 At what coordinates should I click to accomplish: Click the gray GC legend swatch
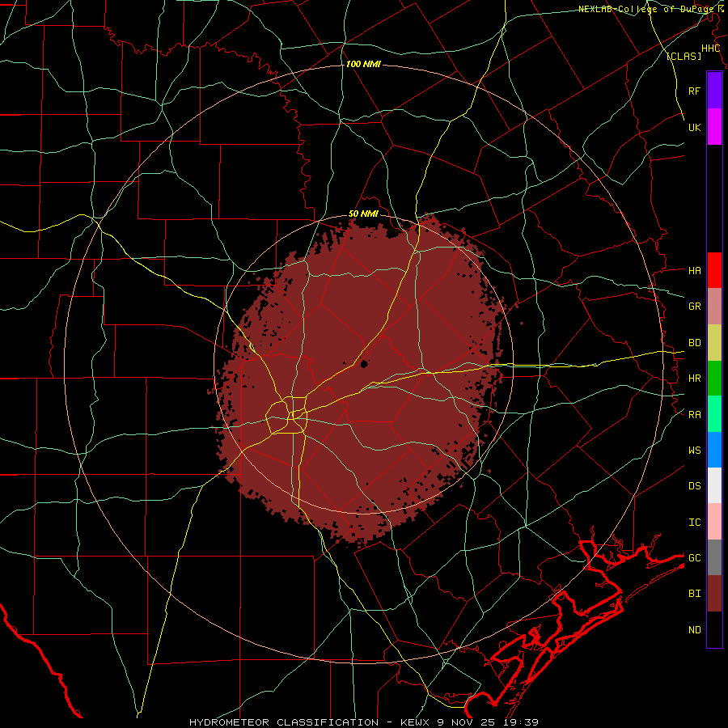[714, 557]
